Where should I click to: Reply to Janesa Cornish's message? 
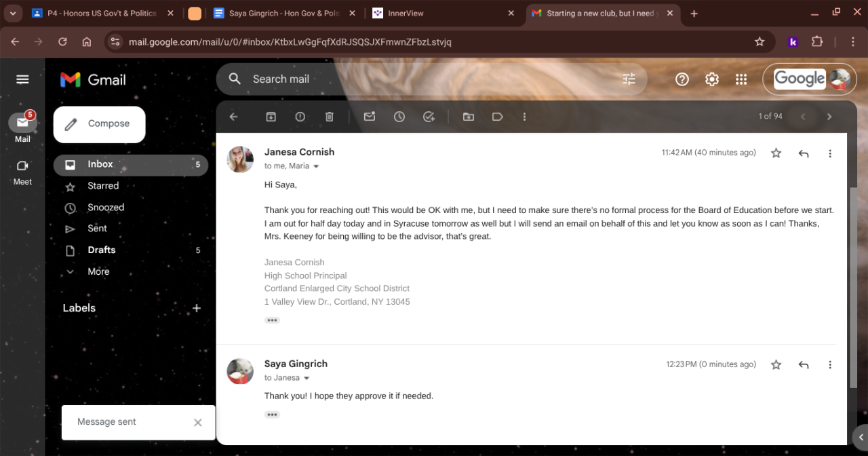pos(804,153)
